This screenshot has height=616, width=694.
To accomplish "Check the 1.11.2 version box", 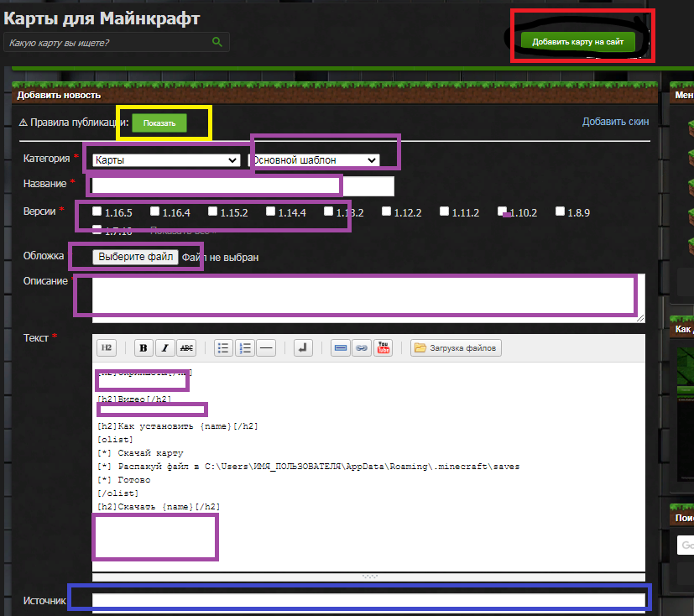I will click(x=445, y=211).
